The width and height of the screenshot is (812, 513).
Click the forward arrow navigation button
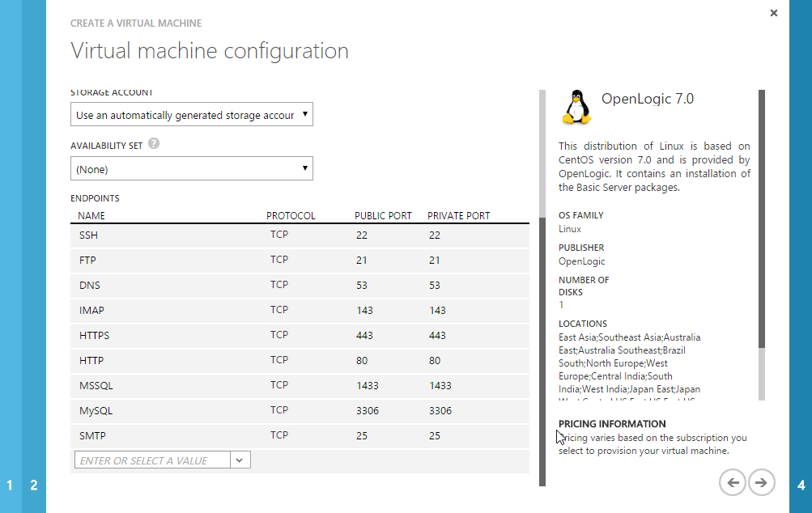(x=761, y=482)
